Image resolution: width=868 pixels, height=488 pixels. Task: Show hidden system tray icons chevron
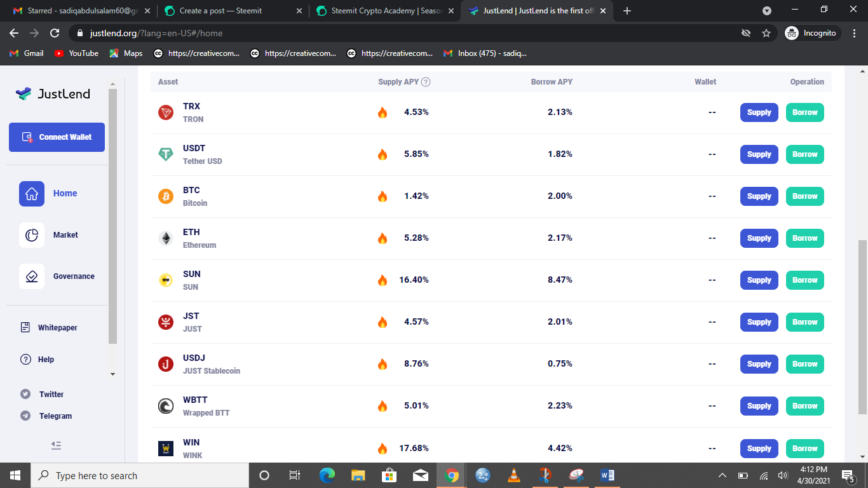click(722, 475)
